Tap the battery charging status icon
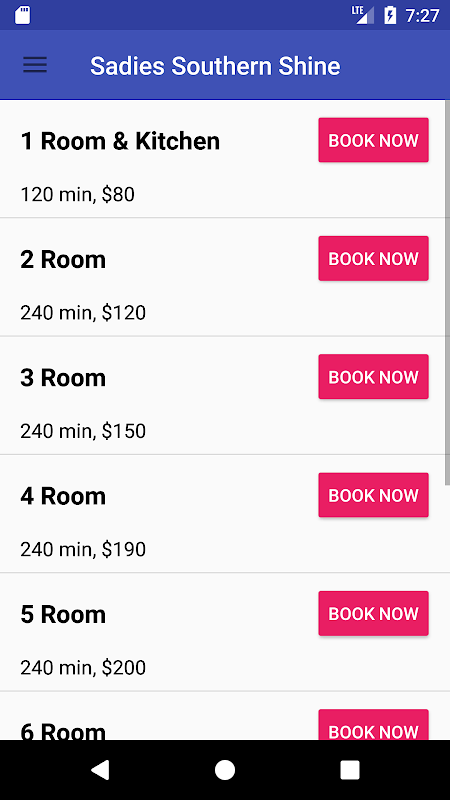Viewport: 450px width, 800px height. tap(390, 15)
